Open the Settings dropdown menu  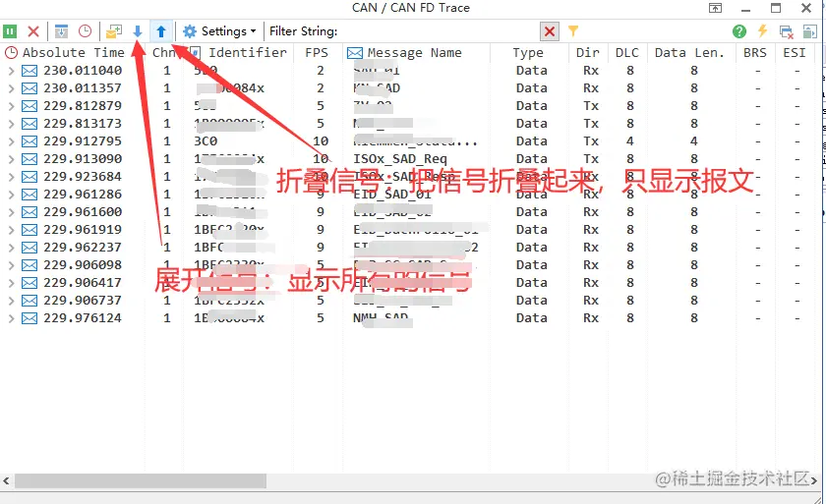219,31
